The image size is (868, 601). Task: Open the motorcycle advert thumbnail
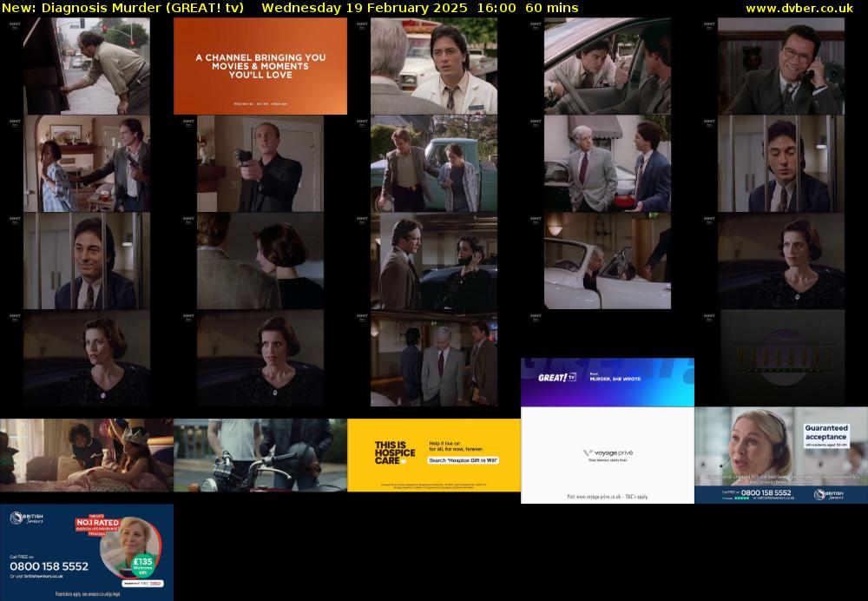click(x=260, y=455)
